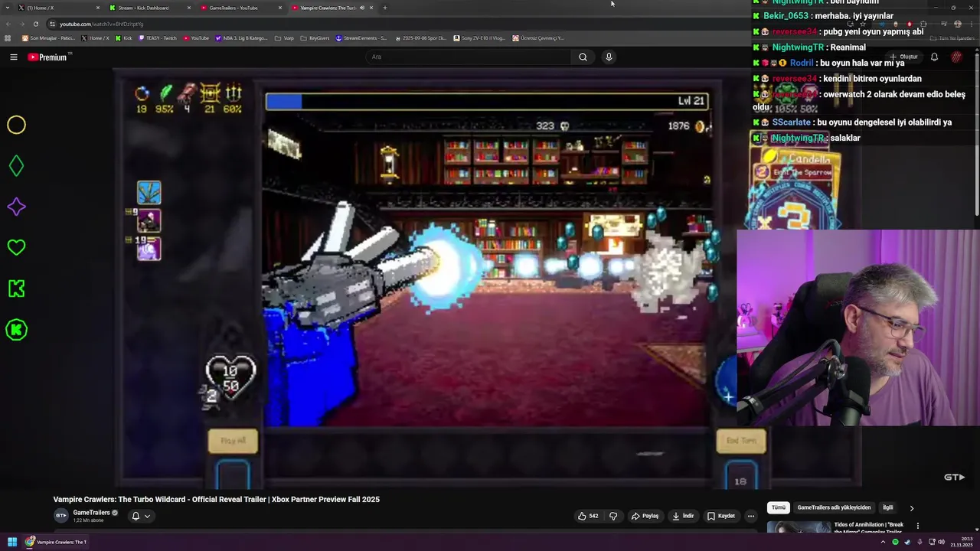Open Tides of Annihilation video thumbnail
The height and width of the screenshot is (551, 980).
coord(799,527)
